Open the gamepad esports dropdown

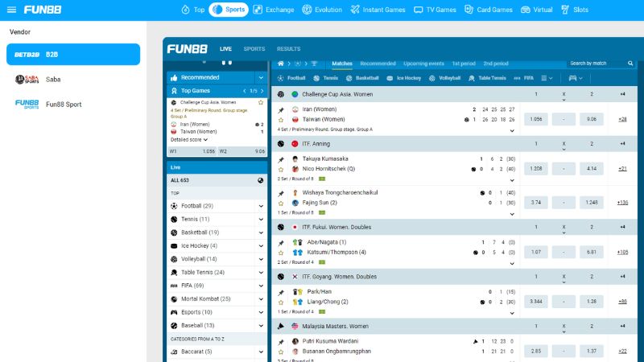576,78
